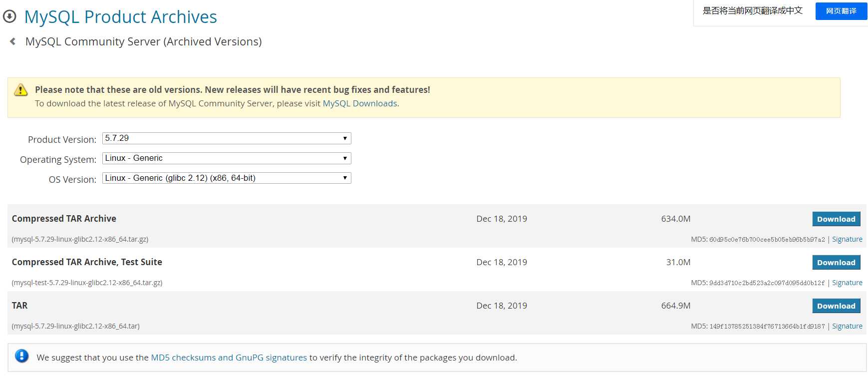Open the Operating System dropdown
This screenshot has height=377, width=868.
click(x=227, y=158)
